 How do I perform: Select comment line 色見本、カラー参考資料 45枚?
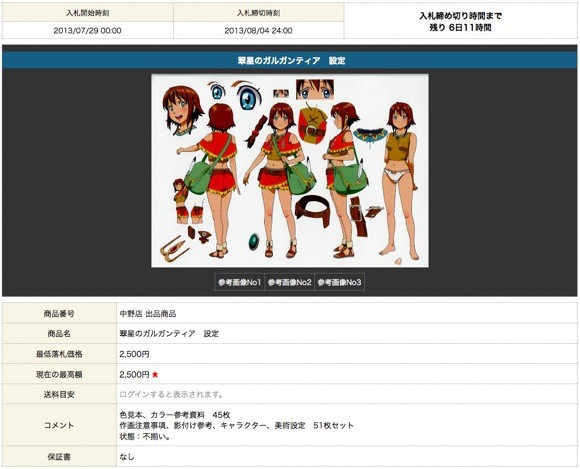point(175,415)
